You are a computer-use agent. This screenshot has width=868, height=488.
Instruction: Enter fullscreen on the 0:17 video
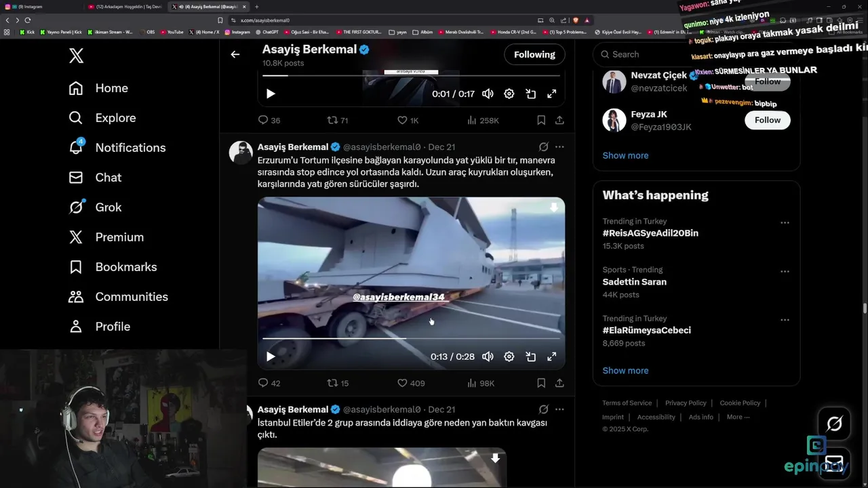pos(552,94)
